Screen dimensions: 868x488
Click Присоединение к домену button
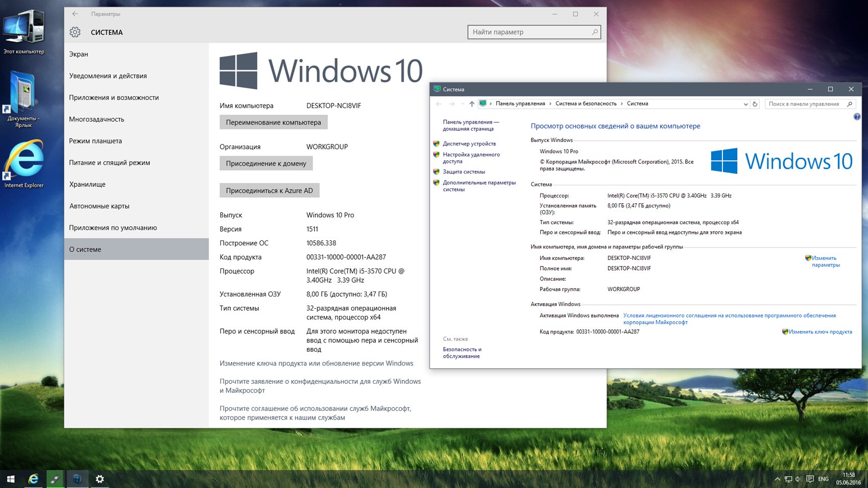pyautogui.click(x=266, y=163)
